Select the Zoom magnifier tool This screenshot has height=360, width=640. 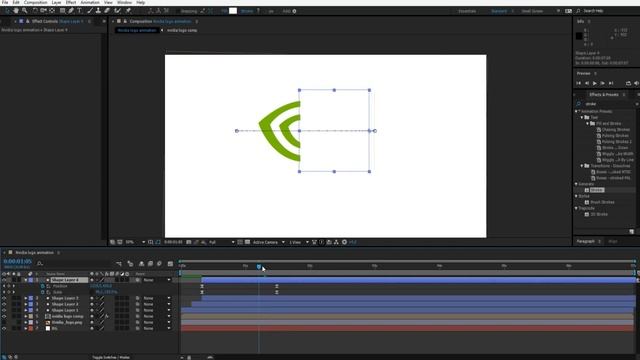coord(25,11)
